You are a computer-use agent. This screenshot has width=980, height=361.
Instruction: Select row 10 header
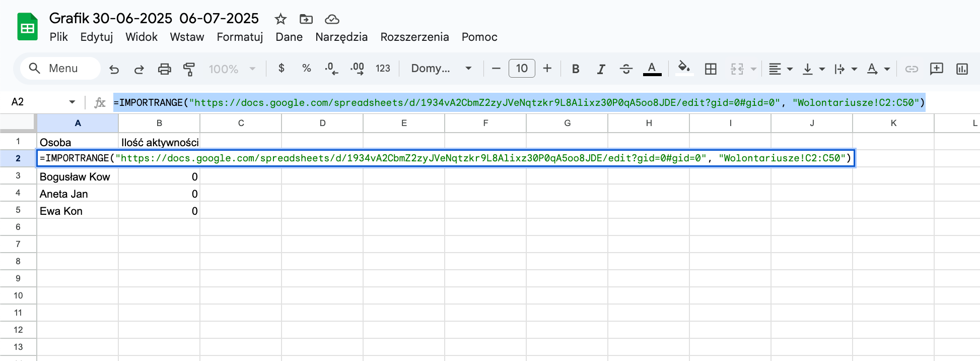[x=18, y=295]
